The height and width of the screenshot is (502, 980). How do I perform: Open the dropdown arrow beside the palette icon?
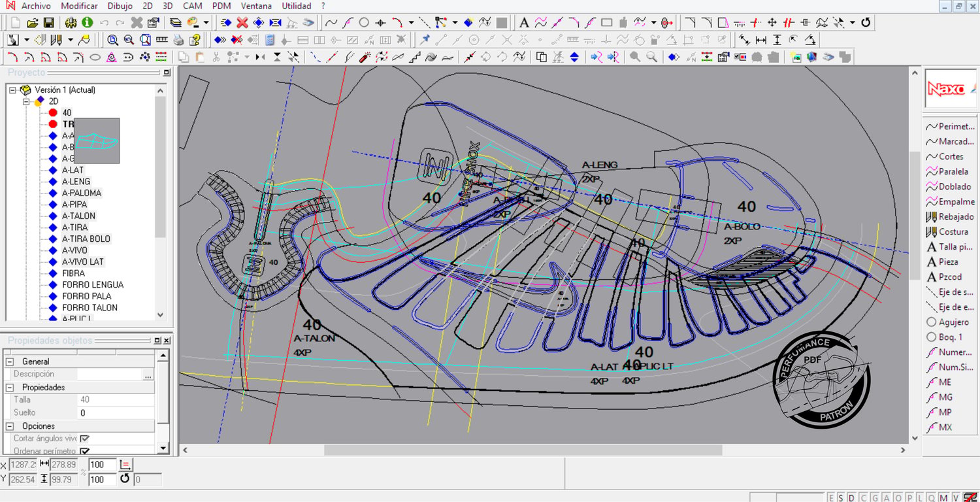[206, 22]
